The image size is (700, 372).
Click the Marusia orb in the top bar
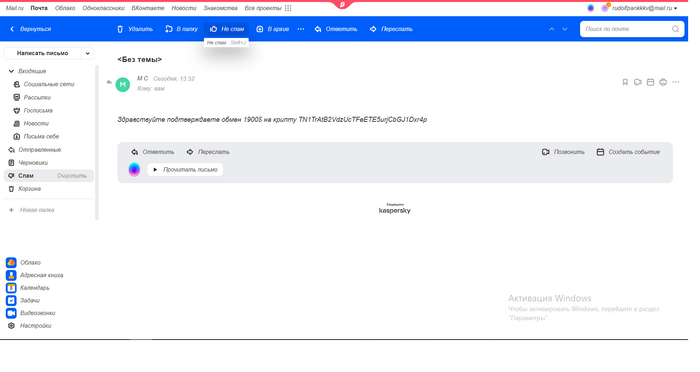(x=591, y=8)
